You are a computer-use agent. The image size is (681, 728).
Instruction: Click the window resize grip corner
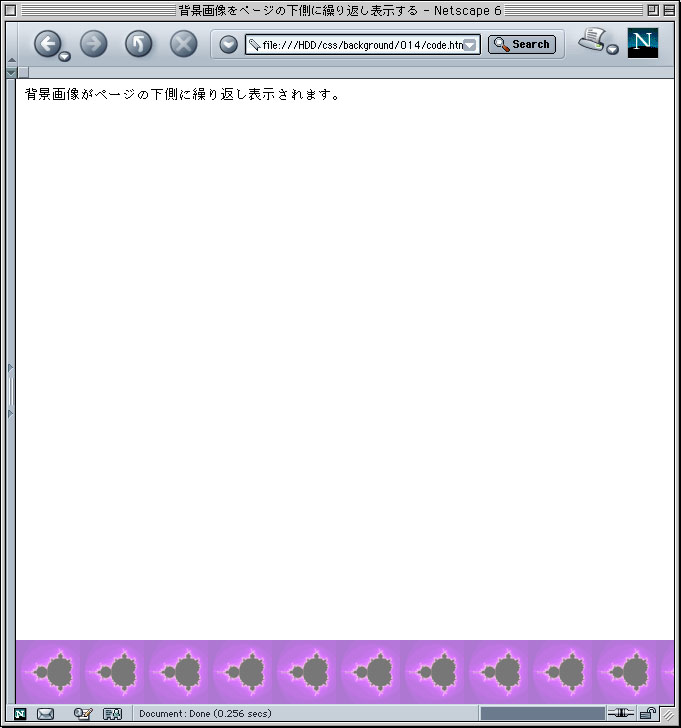(668, 715)
